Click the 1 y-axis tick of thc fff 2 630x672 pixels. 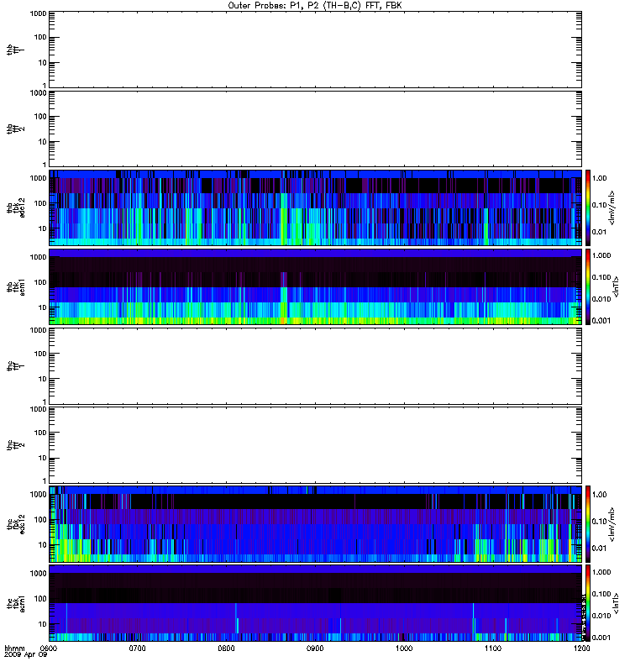(45, 480)
